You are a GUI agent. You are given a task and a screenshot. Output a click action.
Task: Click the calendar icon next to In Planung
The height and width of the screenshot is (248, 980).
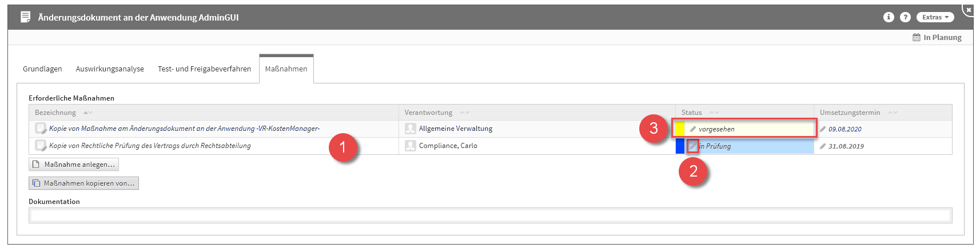(x=917, y=37)
